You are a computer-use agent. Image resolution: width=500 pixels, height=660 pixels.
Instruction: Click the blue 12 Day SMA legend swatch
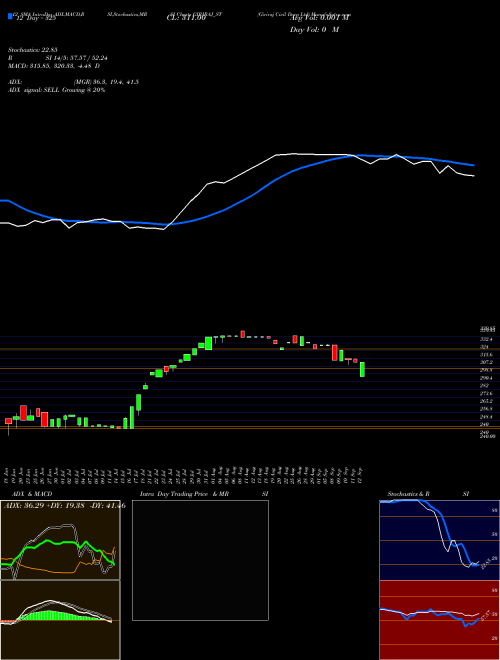pos(10,16)
